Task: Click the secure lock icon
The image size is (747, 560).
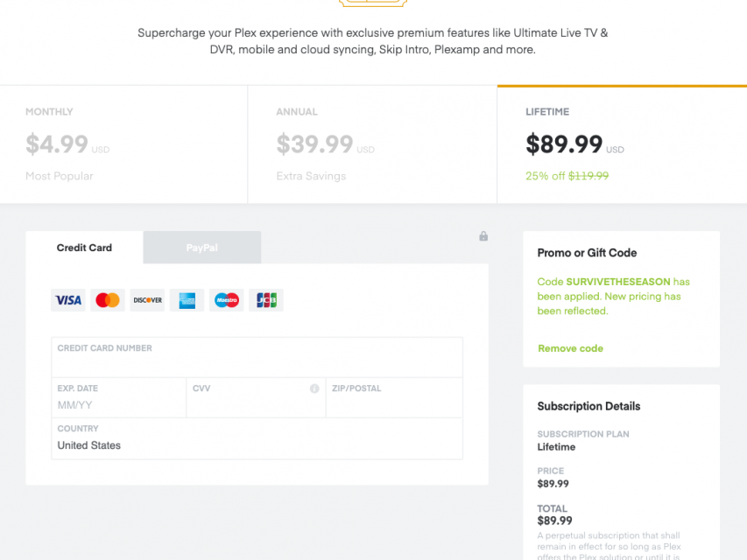Action: coord(483,236)
